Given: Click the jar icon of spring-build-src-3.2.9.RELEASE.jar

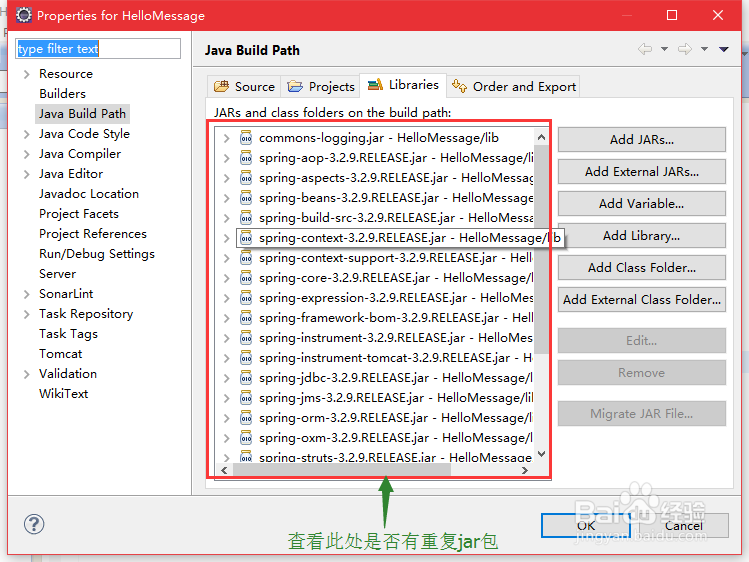Looking at the screenshot, I should click(246, 218).
